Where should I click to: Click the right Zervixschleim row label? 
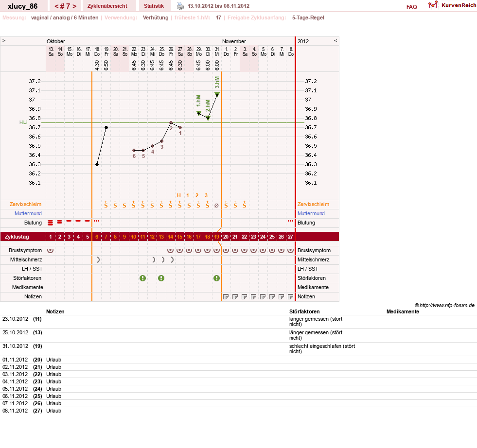tap(313, 204)
